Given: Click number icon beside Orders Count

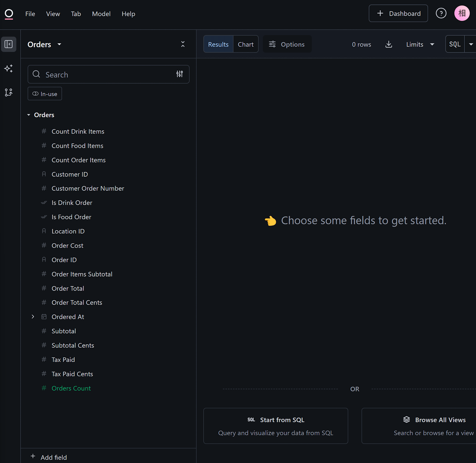Looking at the screenshot, I should click(44, 388).
